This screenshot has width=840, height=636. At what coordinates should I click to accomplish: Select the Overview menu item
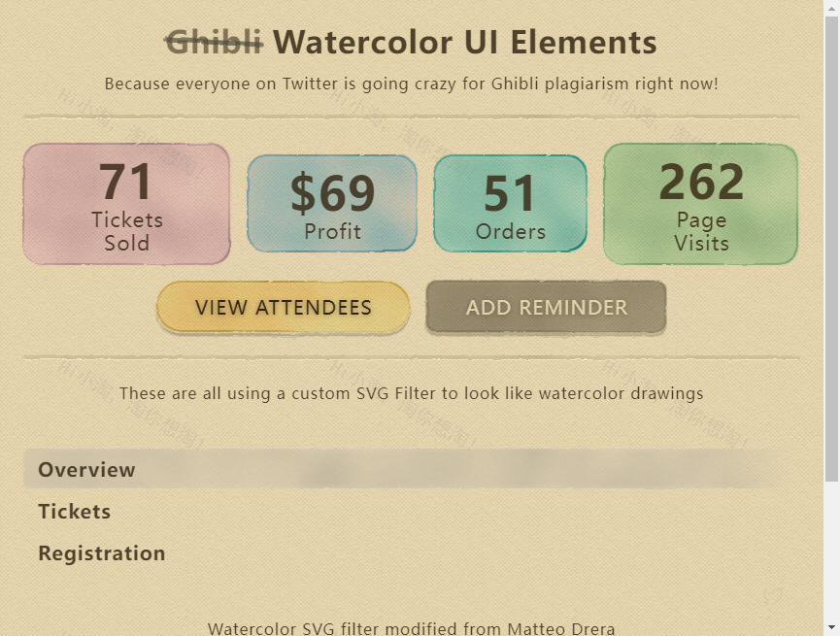(x=86, y=470)
